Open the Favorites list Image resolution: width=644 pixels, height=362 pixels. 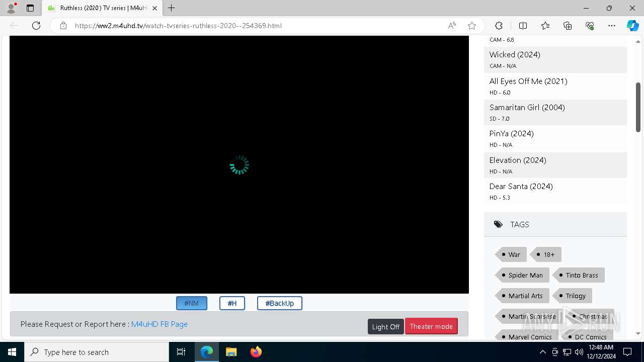[545, 26]
